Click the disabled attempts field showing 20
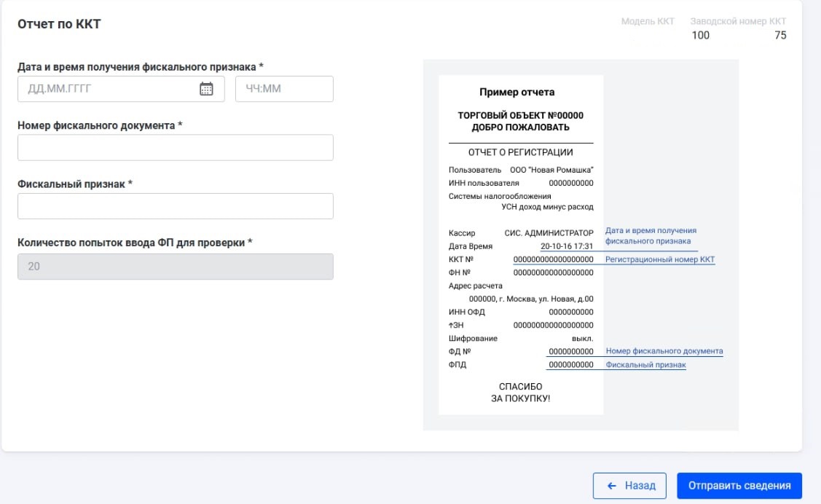The height and width of the screenshot is (504, 821). click(x=175, y=267)
